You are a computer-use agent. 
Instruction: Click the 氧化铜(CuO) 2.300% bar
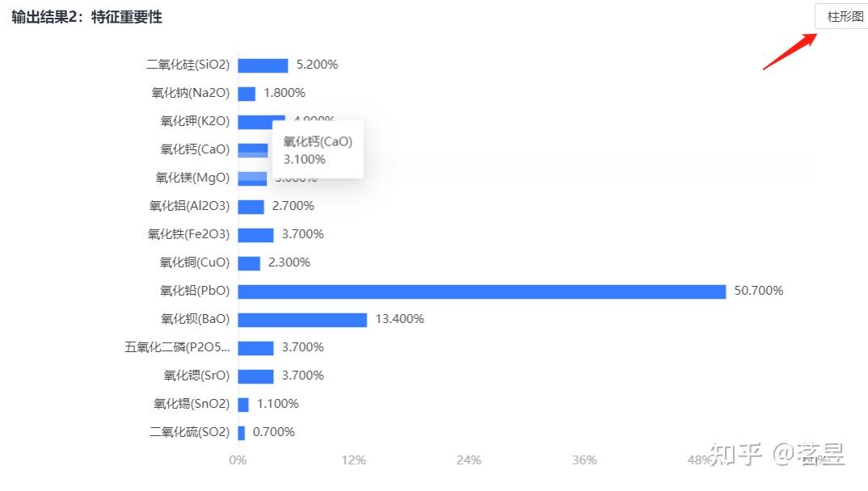[x=249, y=263]
